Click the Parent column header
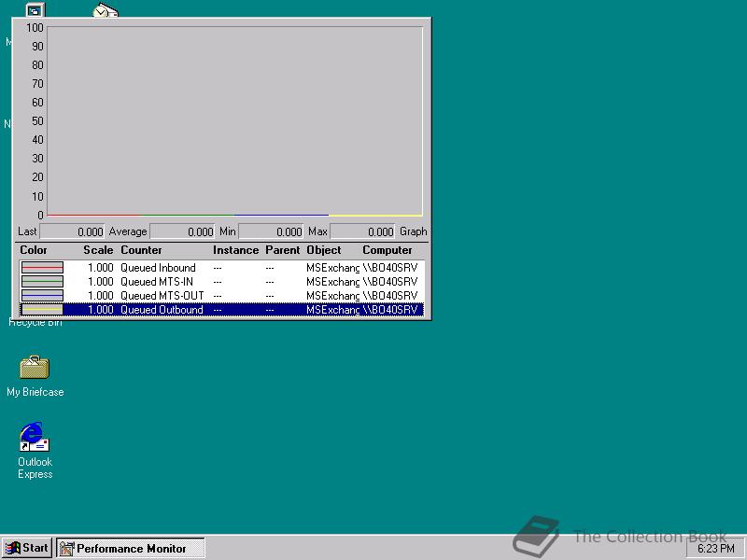The image size is (747, 560). coord(283,250)
